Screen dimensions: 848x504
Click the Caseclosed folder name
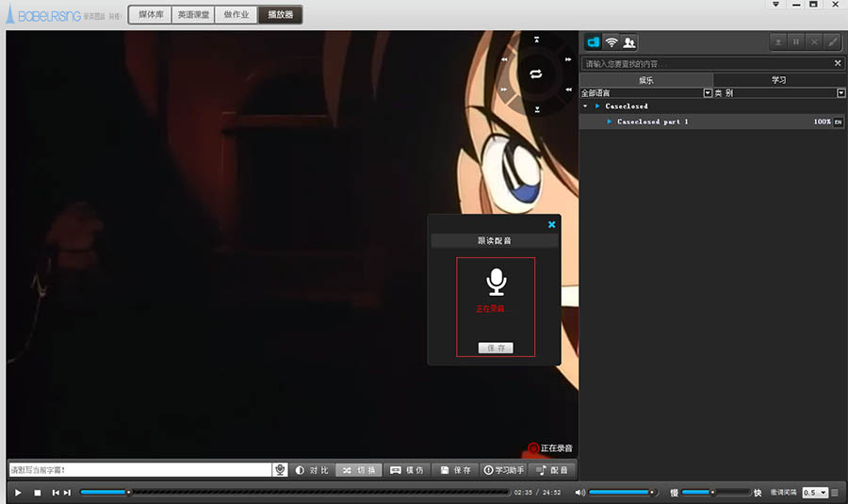click(x=627, y=106)
